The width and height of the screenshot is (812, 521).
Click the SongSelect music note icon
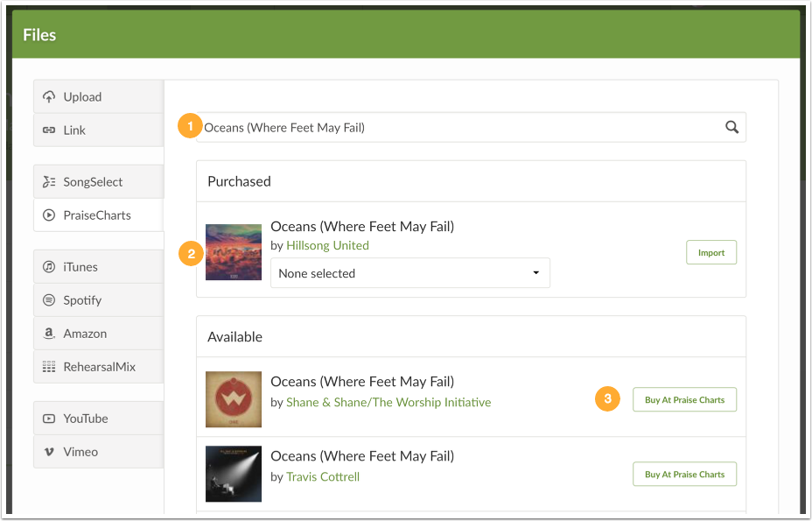click(x=49, y=181)
